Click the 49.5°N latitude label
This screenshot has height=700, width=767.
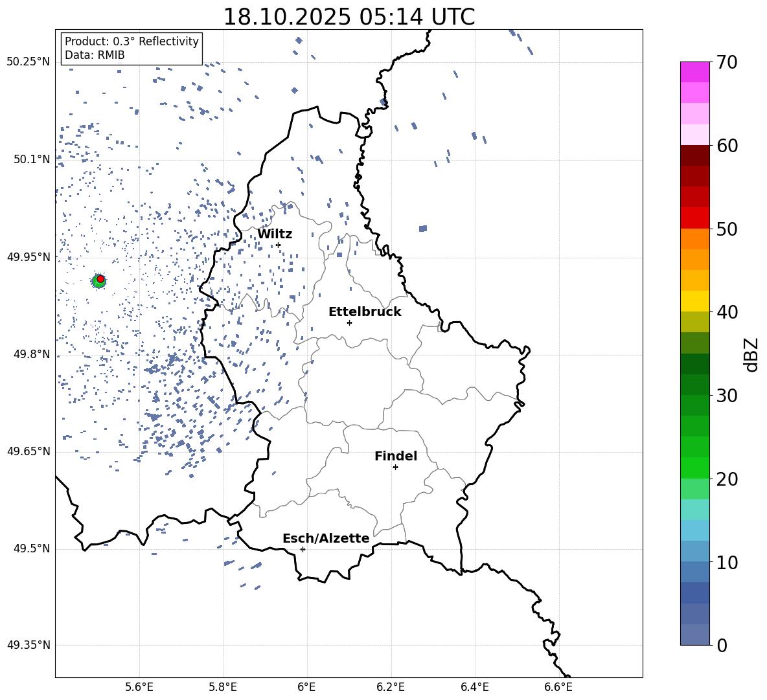coord(32,548)
